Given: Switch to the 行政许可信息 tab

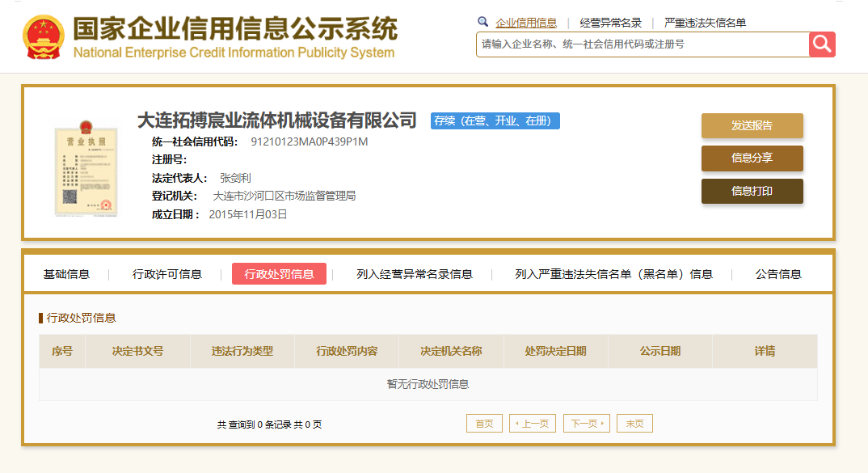Looking at the screenshot, I should click(x=167, y=274).
